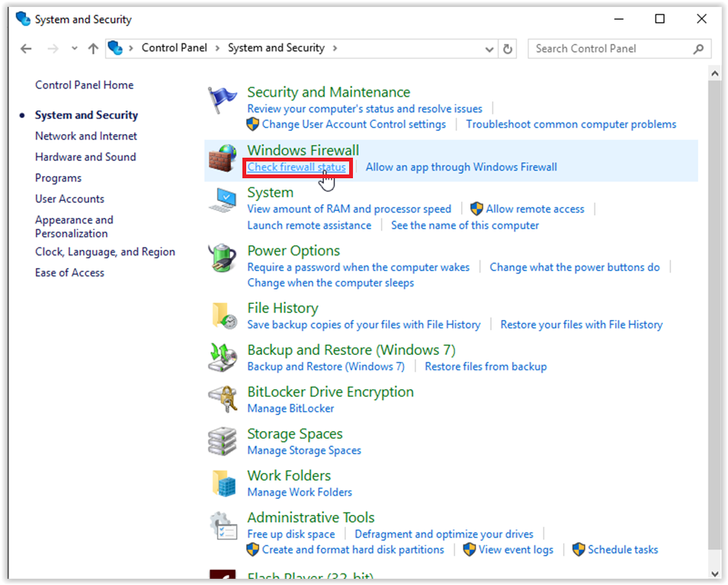Click the forward arrow navigation button
The width and height of the screenshot is (728, 585).
[53, 48]
